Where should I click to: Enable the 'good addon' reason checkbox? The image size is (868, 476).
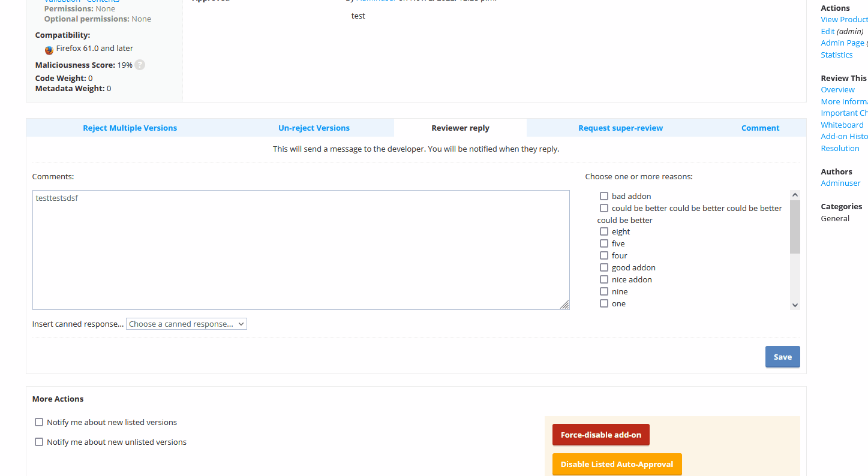click(604, 267)
